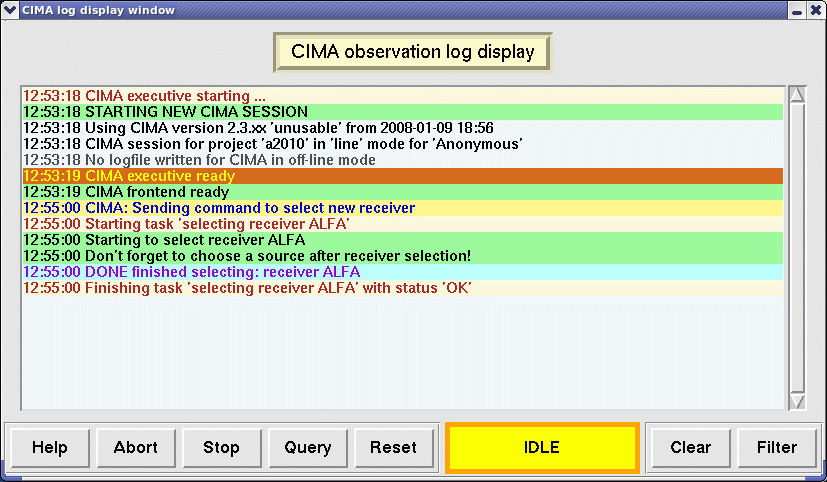This screenshot has height=482, width=827.
Task: Clear the observation log
Action: (x=690, y=447)
